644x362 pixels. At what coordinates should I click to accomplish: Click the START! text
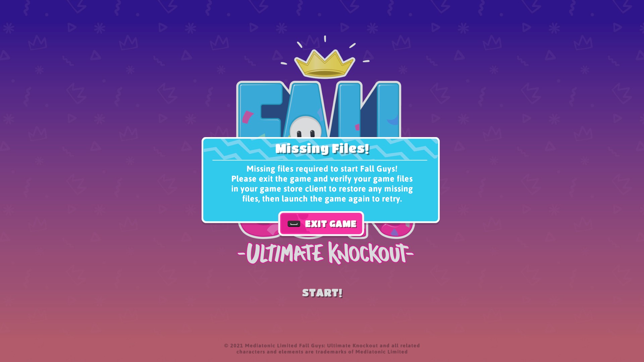click(x=322, y=293)
